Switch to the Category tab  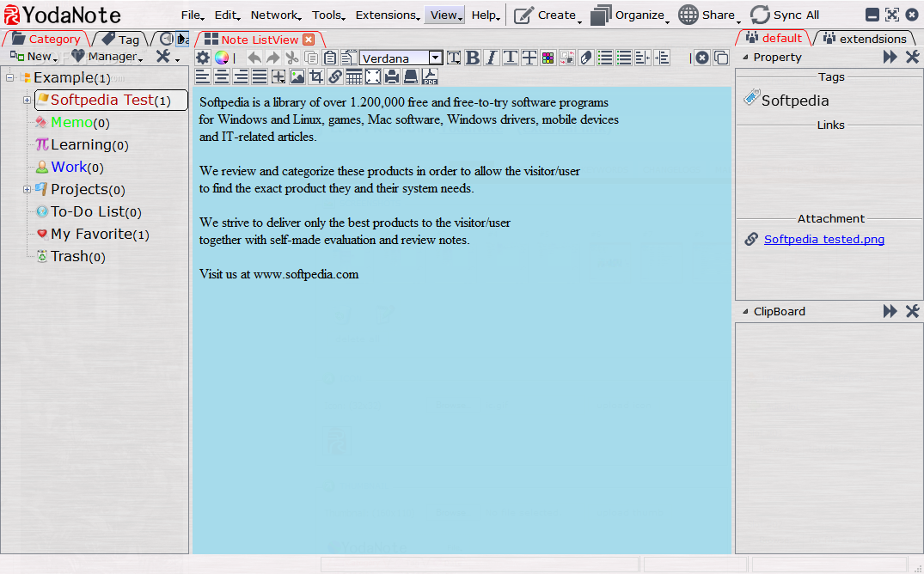(46, 39)
